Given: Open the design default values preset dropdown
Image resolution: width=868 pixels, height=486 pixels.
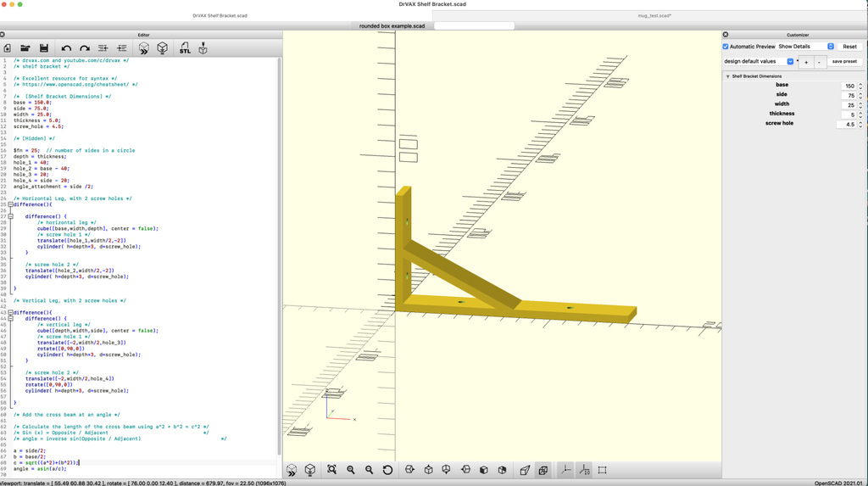Looking at the screenshot, I should (x=759, y=62).
